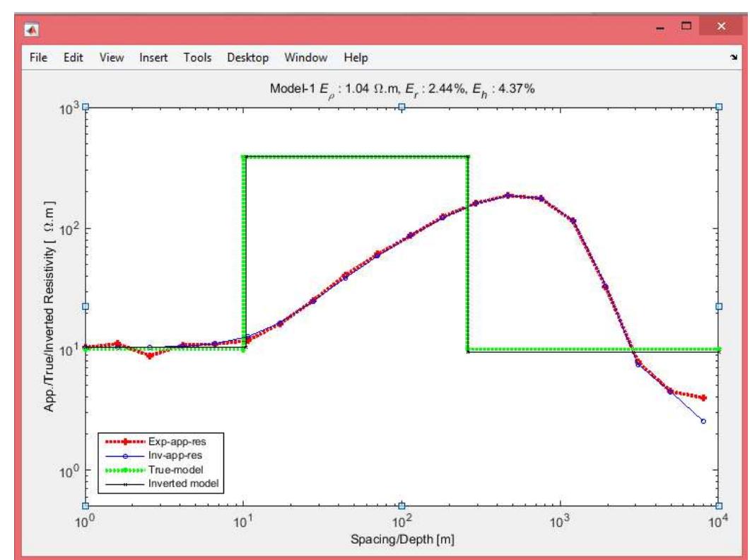Close the figure window
Image resolution: width=750 pixels, height=560 pixels.
click(x=721, y=26)
